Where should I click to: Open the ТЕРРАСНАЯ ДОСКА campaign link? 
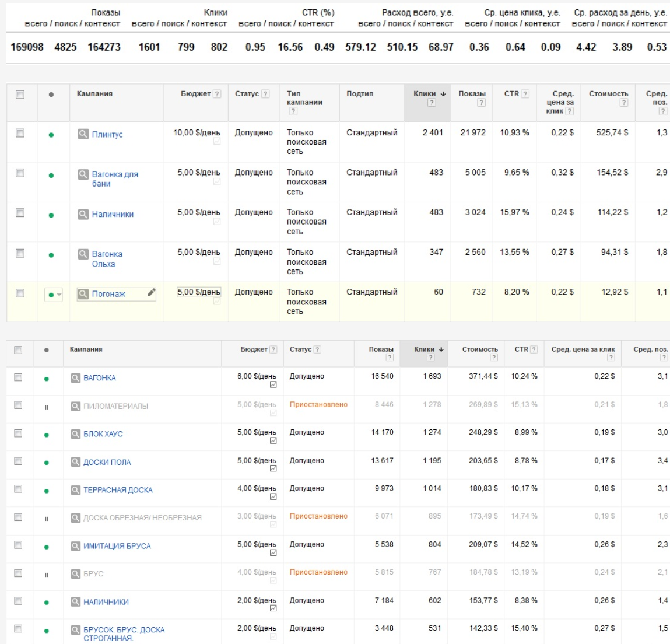pos(118,490)
